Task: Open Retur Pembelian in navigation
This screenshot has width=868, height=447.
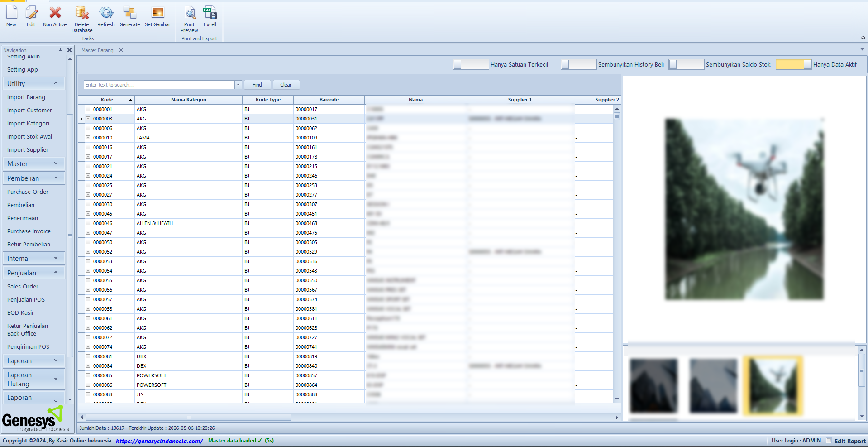Action: tap(29, 245)
